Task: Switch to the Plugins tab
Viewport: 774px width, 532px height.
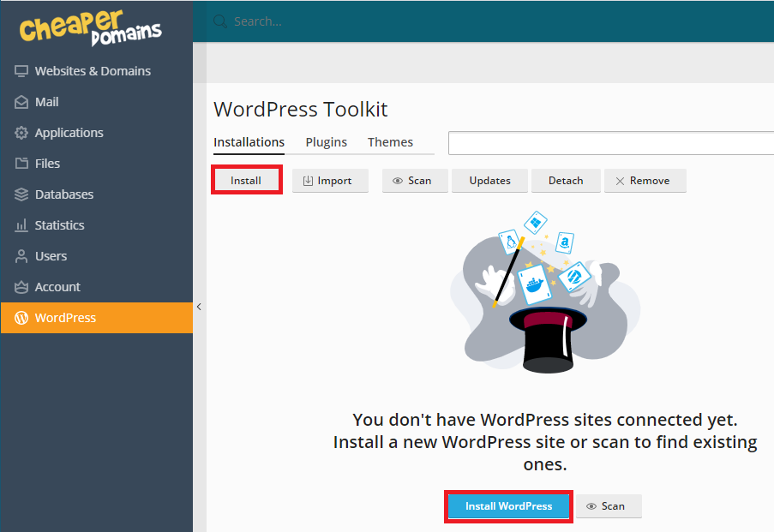Action: (x=327, y=142)
